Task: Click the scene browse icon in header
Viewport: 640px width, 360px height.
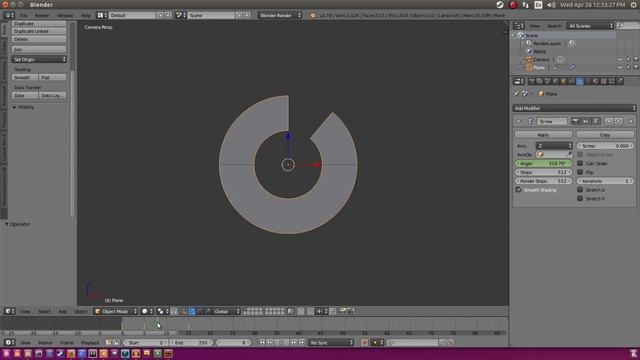Action: click(x=181, y=15)
